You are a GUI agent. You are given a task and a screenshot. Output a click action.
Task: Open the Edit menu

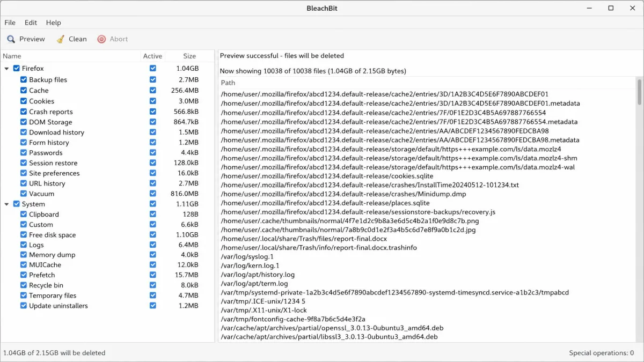(31, 23)
